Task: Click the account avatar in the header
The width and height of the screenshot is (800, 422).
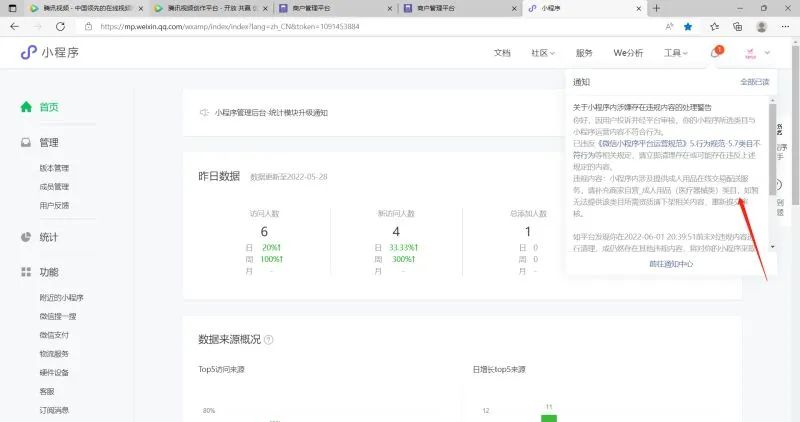Action: pyautogui.click(x=750, y=53)
